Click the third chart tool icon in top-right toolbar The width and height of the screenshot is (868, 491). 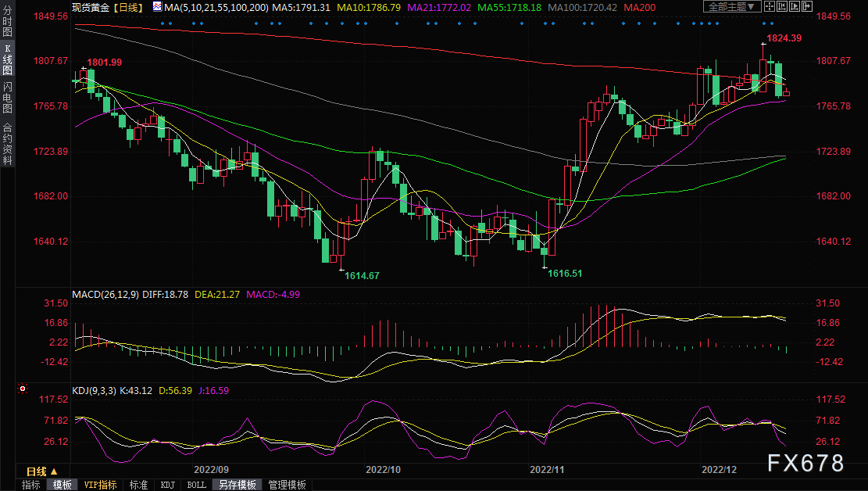tap(796, 7)
